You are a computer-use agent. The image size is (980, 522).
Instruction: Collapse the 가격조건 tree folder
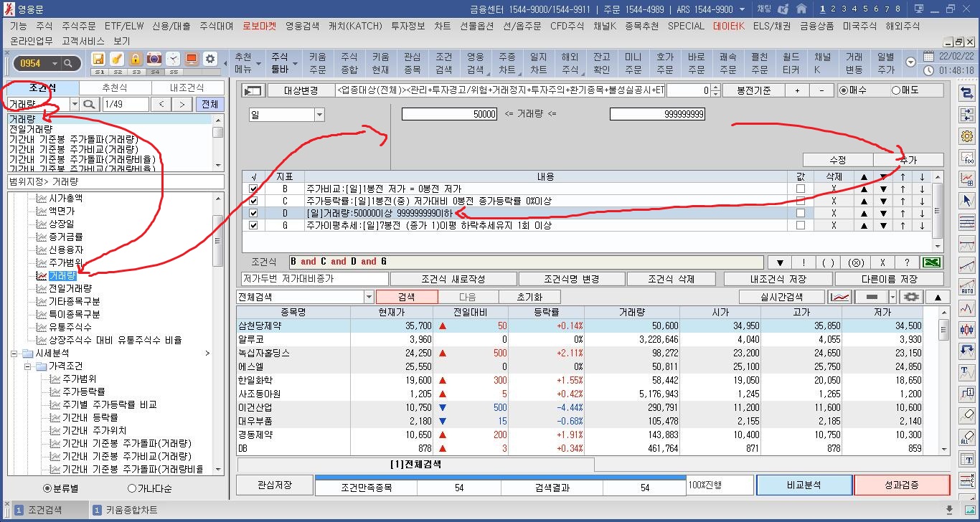pyautogui.click(x=28, y=366)
